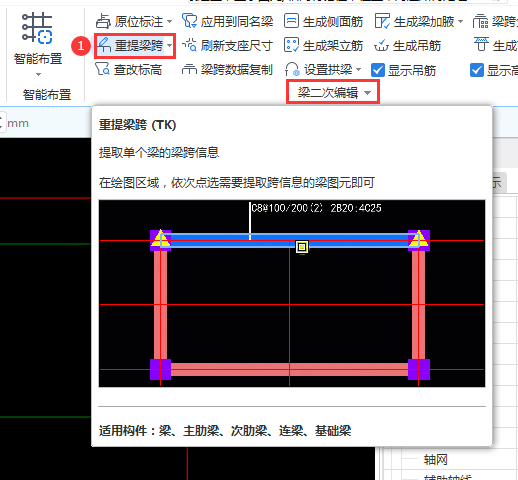Click the 查改标高 label text
518x480 pixels.
tap(138, 70)
